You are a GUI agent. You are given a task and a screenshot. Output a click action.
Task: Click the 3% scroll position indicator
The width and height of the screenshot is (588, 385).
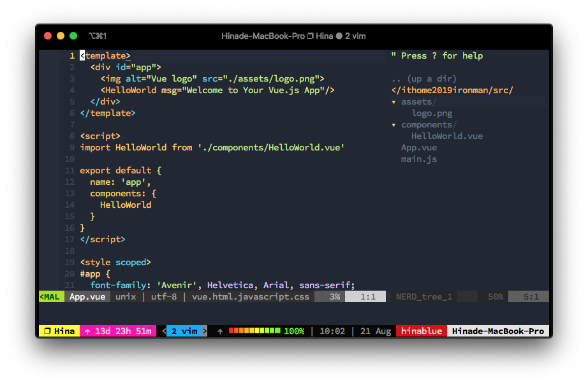coord(335,297)
